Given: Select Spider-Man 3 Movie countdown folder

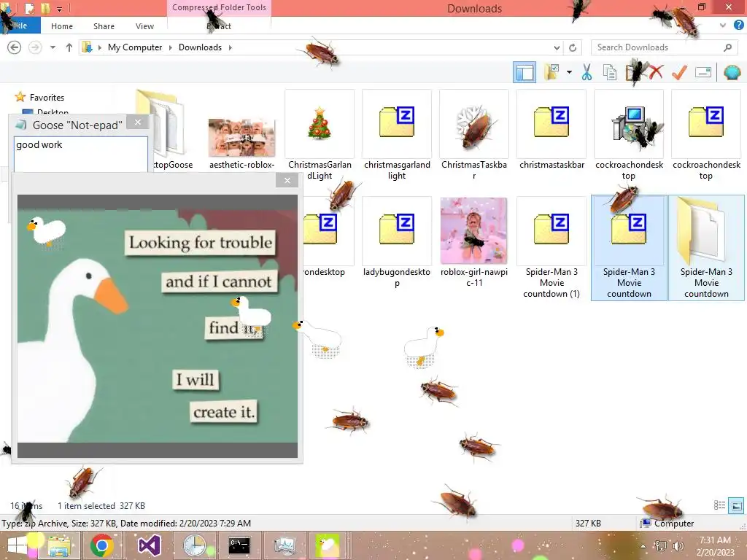Looking at the screenshot, I should (706, 248).
